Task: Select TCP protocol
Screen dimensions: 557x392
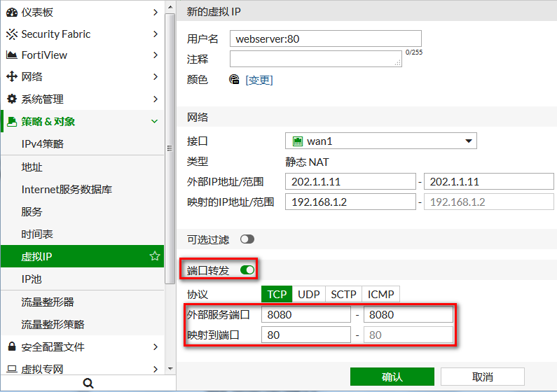Action: pos(277,294)
